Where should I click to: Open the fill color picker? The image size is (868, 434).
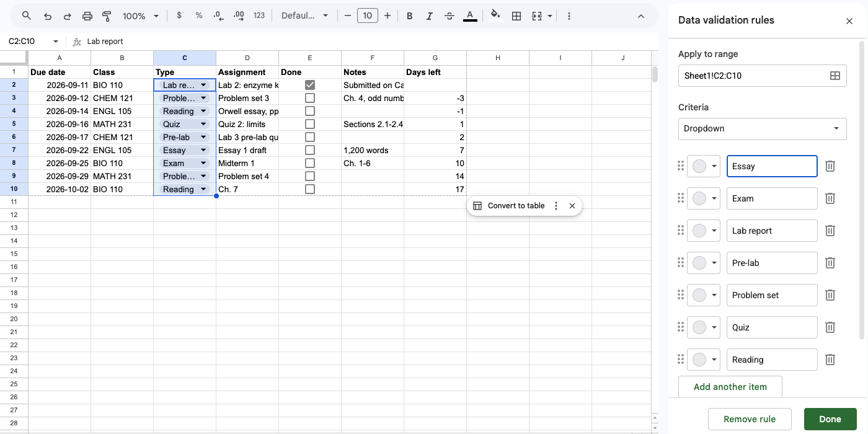[x=495, y=15]
